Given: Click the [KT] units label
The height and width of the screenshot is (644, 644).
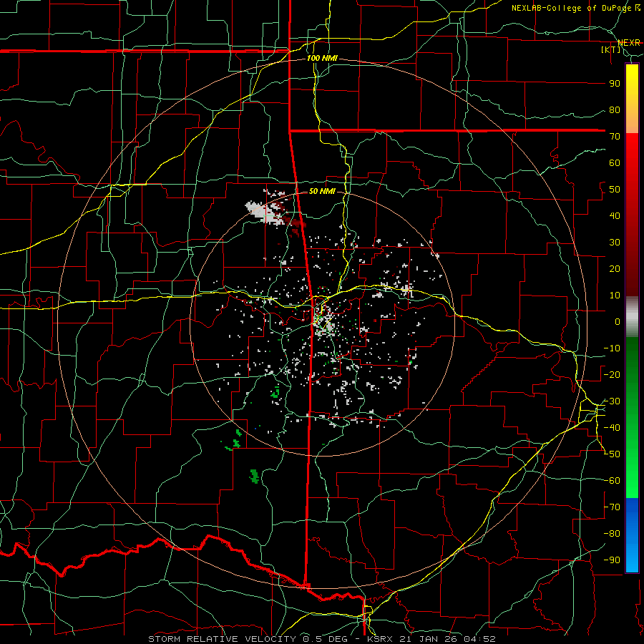Looking at the screenshot, I should (610, 49).
